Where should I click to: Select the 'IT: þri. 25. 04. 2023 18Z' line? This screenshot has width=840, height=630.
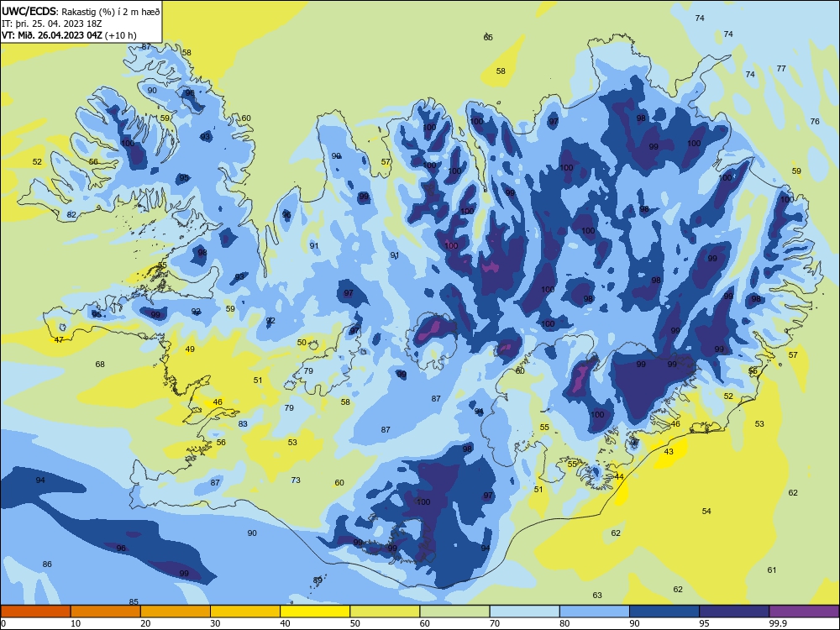pyautogui.click(x=51, y=24)
